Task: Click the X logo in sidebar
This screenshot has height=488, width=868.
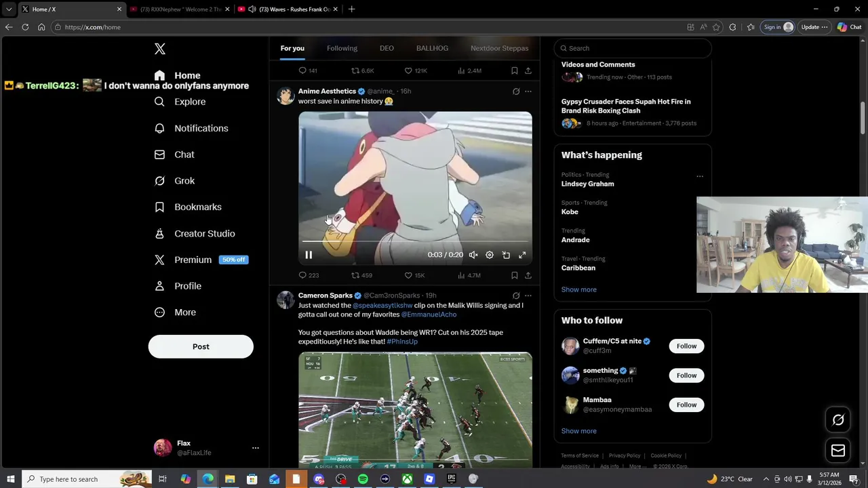Action: [160, 49]
